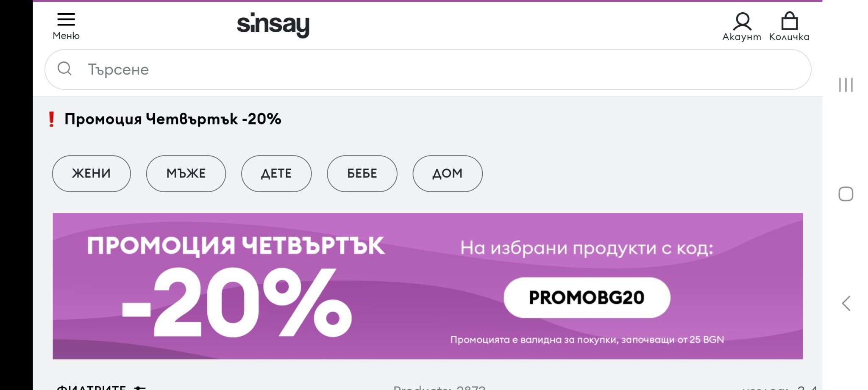Tap the PROMOBG20 promo code pill
The width and height of the screenshot is (868, 390).
tap(587, 298)
